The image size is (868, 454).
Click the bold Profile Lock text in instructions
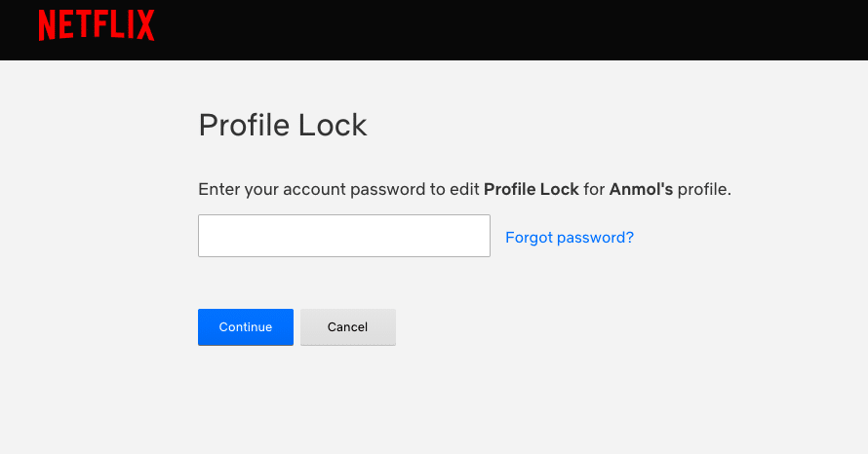tap(531, 189)
